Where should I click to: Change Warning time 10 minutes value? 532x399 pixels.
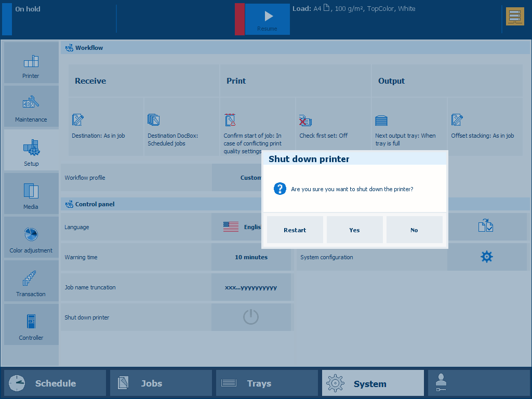[x=251, y=257]
